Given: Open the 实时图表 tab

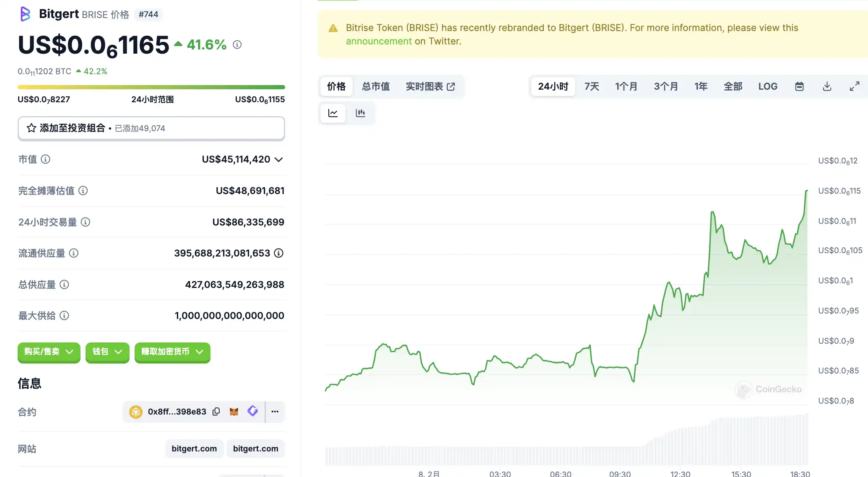Looking at the screenshot, I should click(430, 86).
